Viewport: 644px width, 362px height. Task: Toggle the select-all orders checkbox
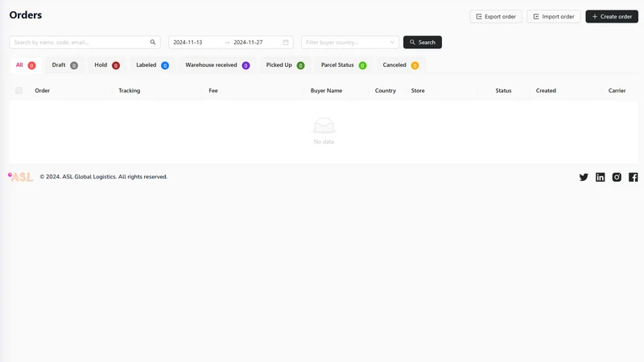click(19, 91)
